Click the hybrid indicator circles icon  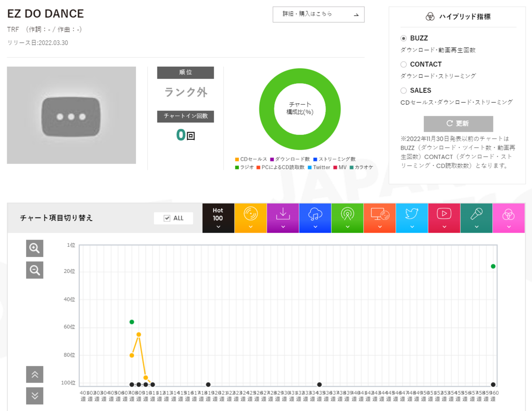[x=430, y=17]
